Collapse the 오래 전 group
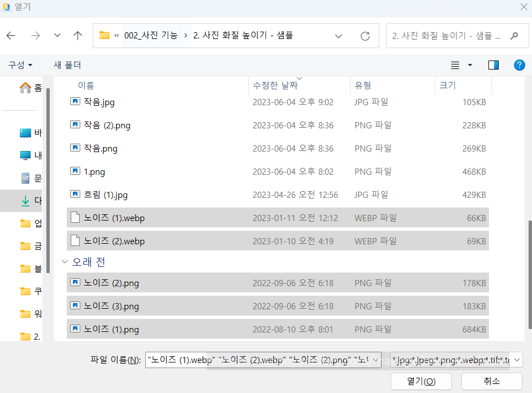This screenshot has width=532, height=393. click(64, 262)
